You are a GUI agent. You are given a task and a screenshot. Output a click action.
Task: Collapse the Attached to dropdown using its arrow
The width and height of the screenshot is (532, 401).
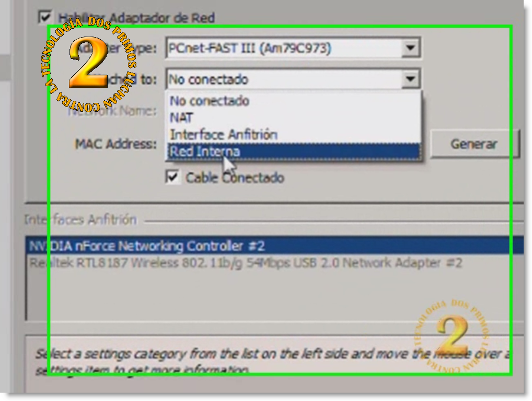(411, 79)
